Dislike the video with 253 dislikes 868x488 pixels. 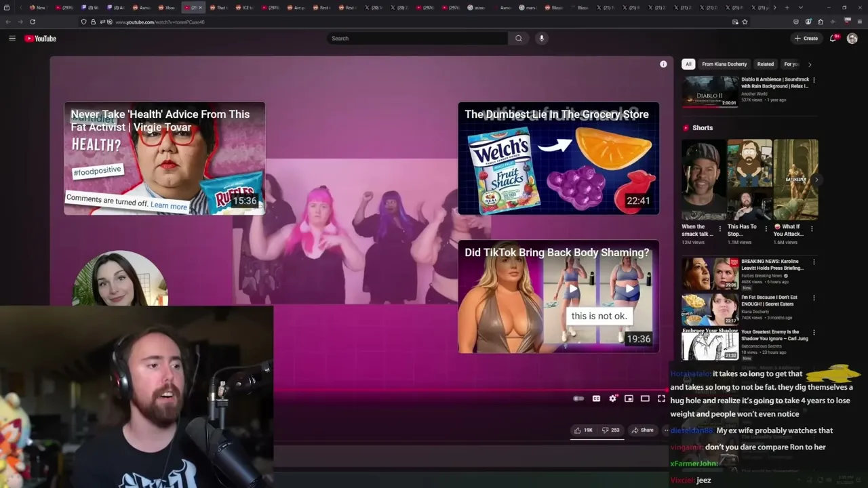tap(610, 430)
